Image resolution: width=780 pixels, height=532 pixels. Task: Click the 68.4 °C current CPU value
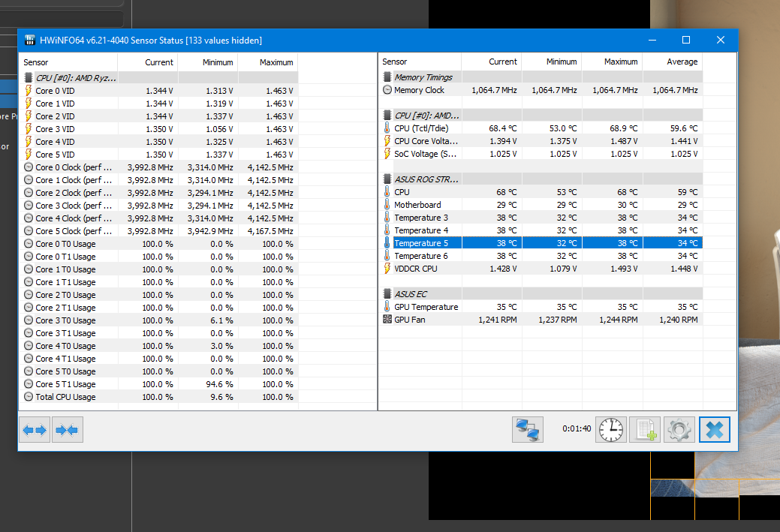tap(502, 128)
